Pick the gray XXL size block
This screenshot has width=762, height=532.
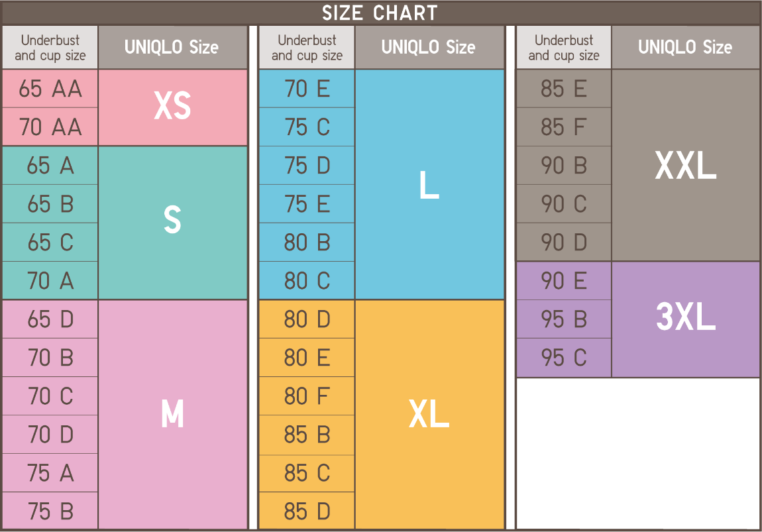click(685, 165)
